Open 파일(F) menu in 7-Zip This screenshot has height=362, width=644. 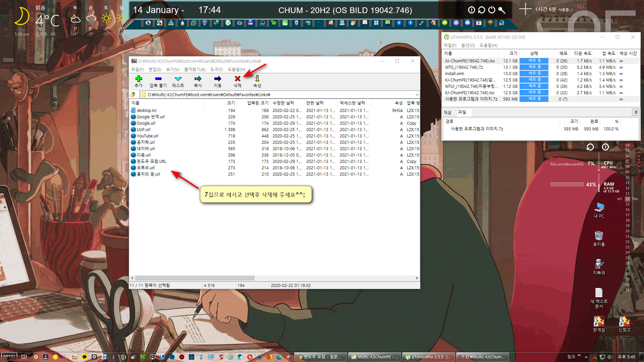coord(137,69)
